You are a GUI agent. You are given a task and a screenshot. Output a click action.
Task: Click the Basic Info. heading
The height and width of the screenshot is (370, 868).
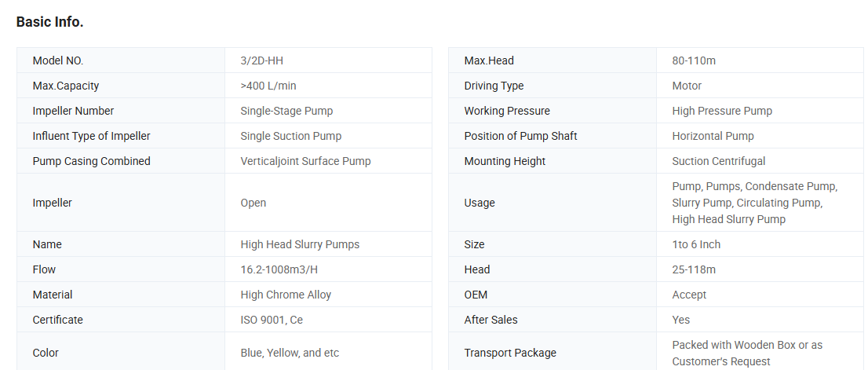49,22
